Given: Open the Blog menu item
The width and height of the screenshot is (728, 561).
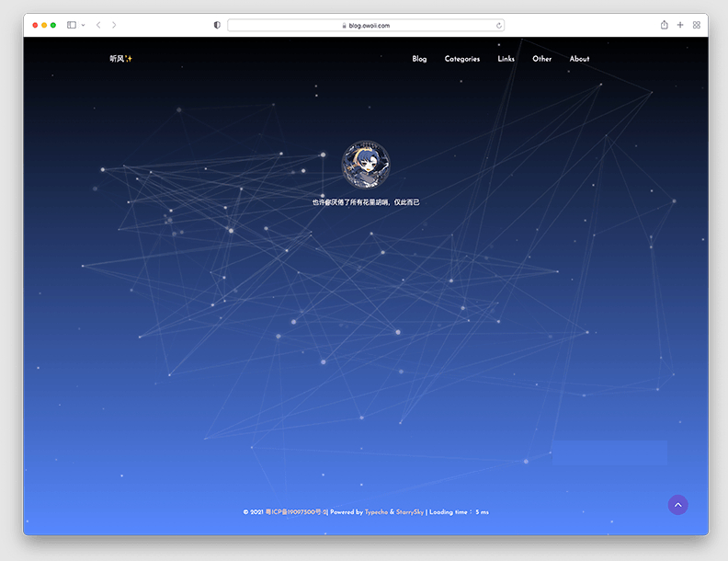Looking at the screenshot, I should click(419, 59).
